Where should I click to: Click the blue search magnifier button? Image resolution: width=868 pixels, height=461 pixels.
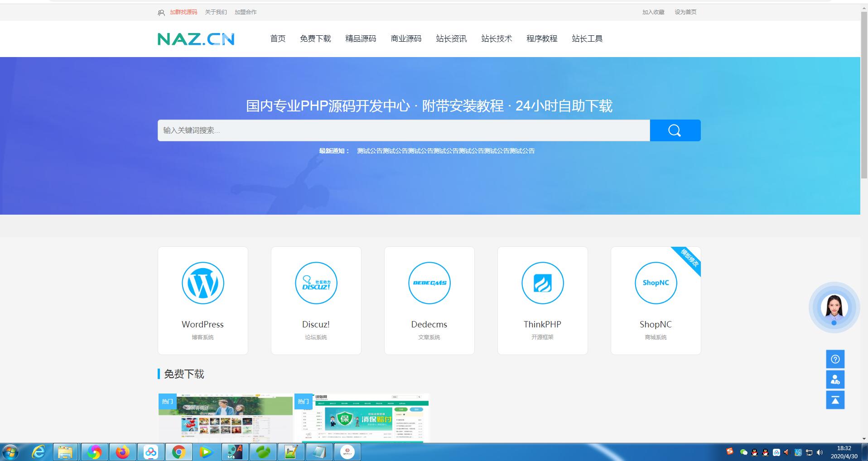675,130
